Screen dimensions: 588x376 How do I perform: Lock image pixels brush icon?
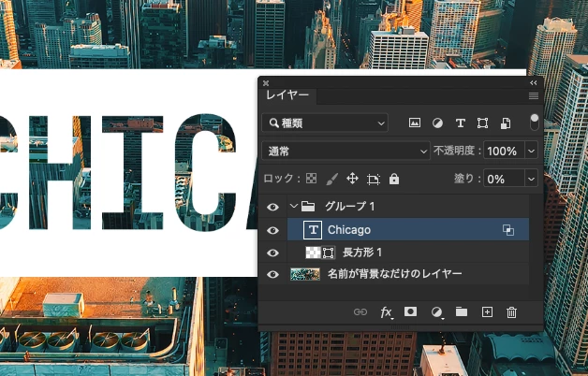click(x=331, y=179)
